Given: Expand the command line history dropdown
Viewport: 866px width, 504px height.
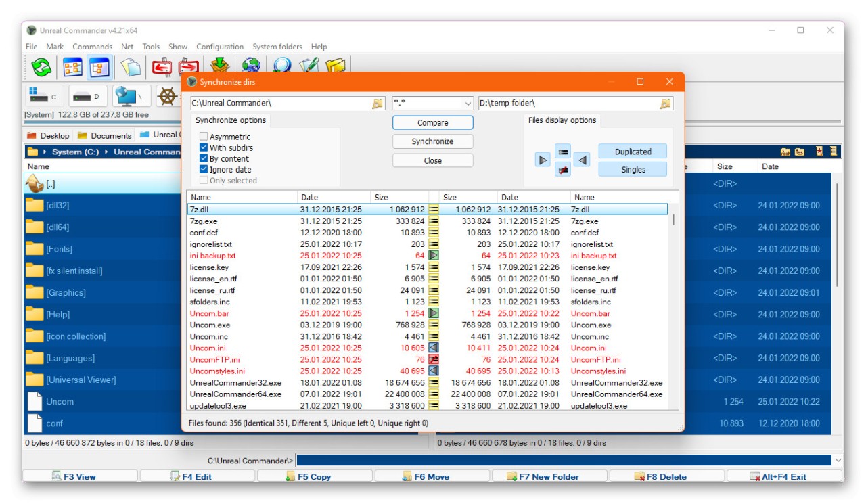Looking at the screenshot, I should pyautogui.click(x=838, y=461).
